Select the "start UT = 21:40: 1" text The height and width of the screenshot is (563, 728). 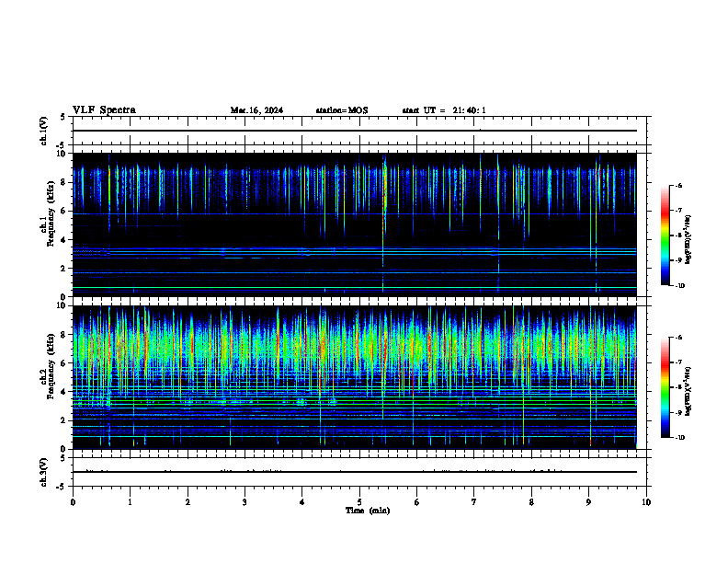coord(444,110)
